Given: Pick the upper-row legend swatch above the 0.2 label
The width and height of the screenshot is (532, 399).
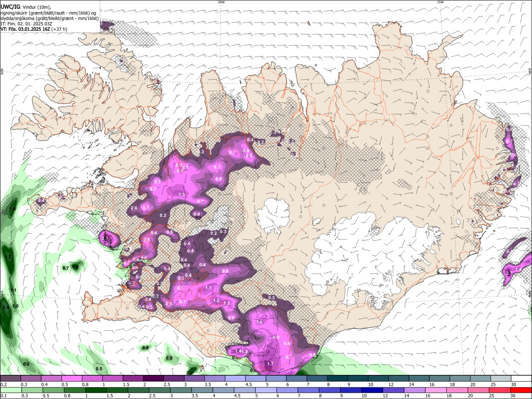Looking at the screenshot, I should 10,379.
